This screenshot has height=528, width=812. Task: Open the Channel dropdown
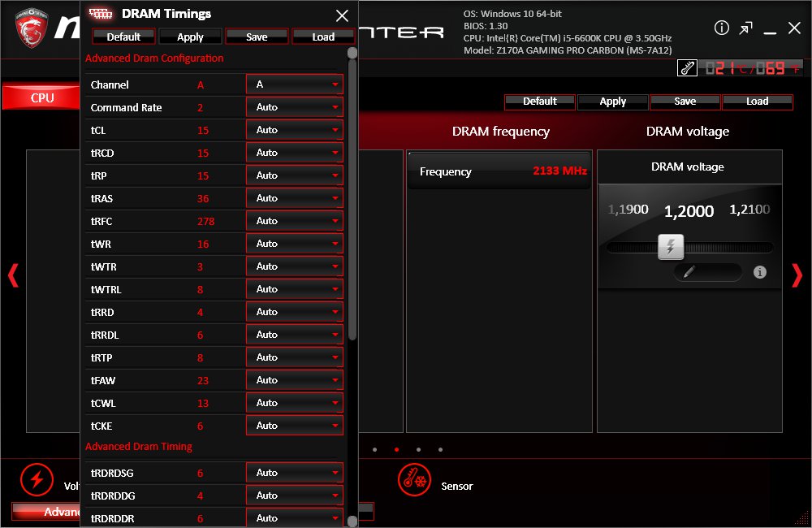tap(295, 84)
